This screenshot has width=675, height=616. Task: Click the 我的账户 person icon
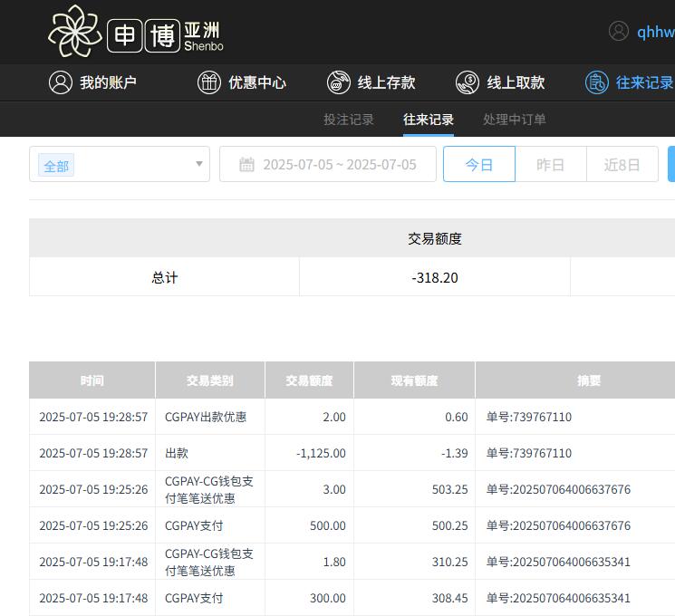pos(61,82)
